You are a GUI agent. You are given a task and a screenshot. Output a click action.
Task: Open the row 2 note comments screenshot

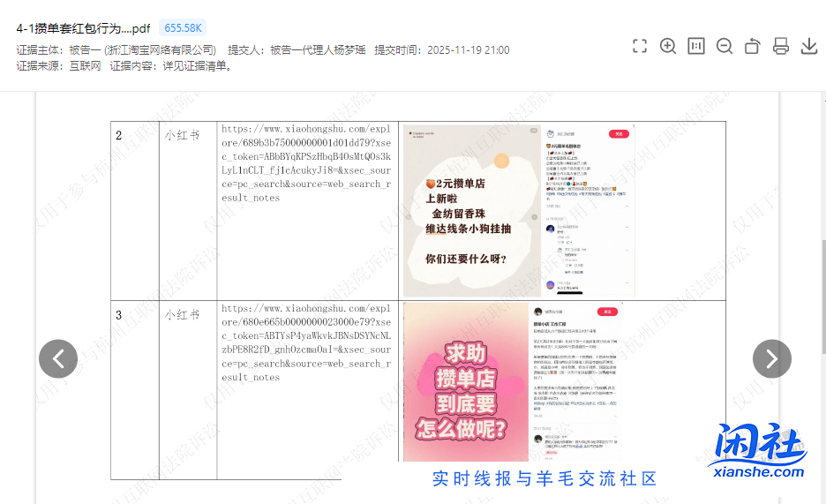coord(589,211)
